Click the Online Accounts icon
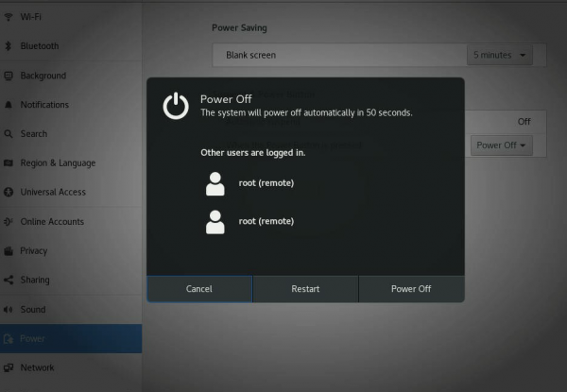 9,221
